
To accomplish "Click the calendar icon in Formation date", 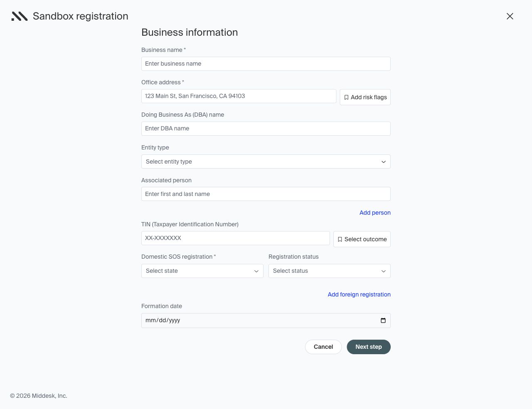I will tap(383, 321).
